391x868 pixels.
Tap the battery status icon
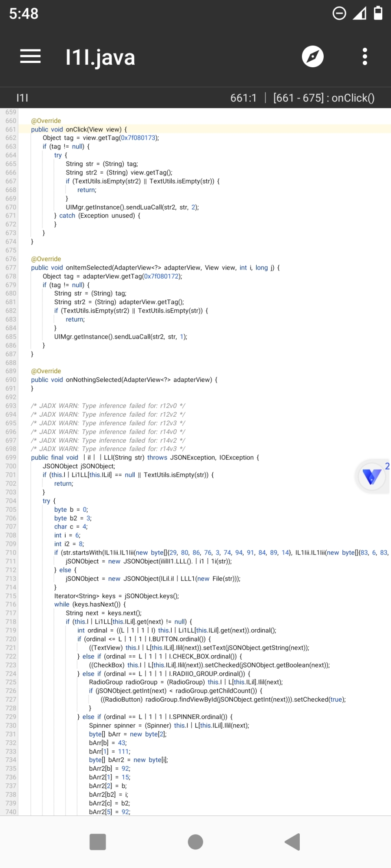coord(378,13)
